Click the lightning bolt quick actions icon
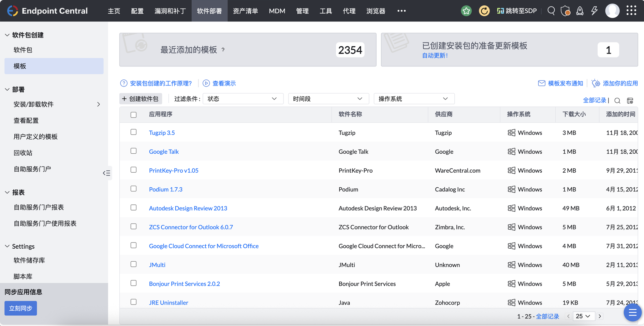Screen dimensions: 644x326 point(594,11)
